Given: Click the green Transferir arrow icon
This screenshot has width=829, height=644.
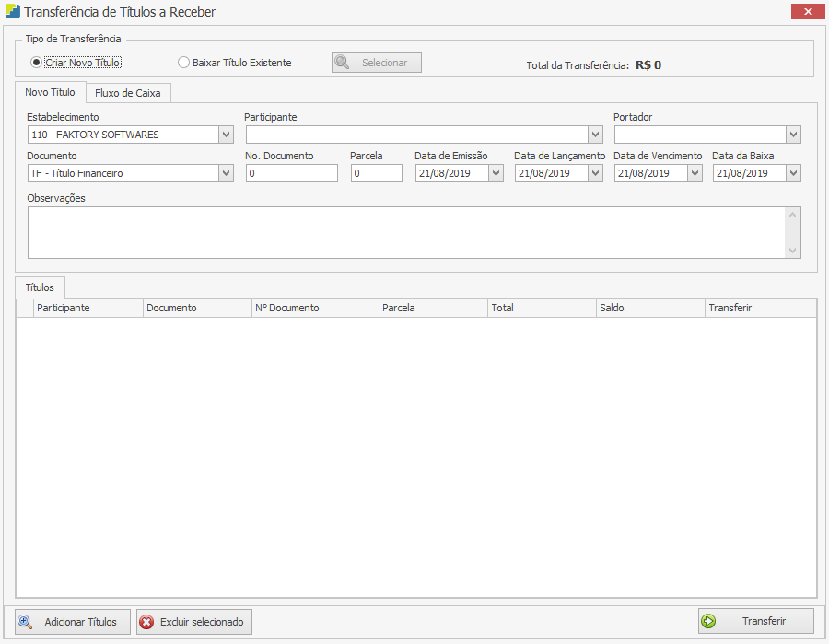Looking at the screenshot, I should (x=708, y=621).
